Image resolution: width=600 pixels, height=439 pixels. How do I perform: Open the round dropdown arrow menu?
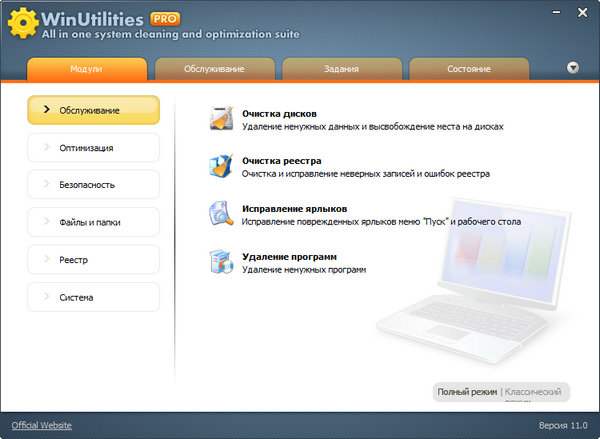click(x=573, y=69)
